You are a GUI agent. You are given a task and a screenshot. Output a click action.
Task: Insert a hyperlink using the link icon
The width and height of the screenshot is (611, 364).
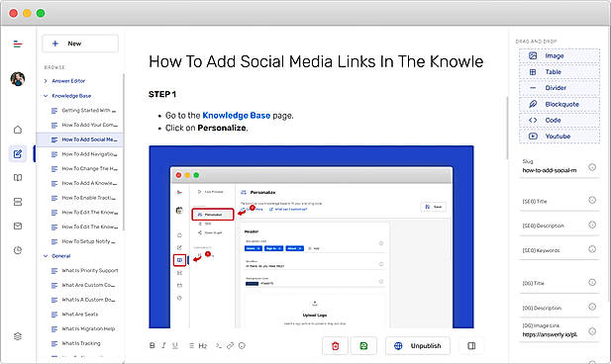click(231, 346)
